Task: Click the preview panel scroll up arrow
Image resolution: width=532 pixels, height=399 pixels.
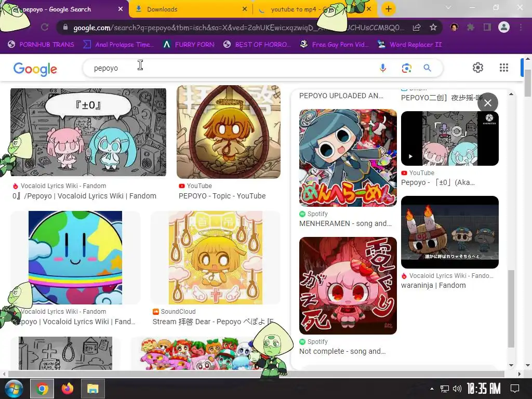Action: point(511,94)
